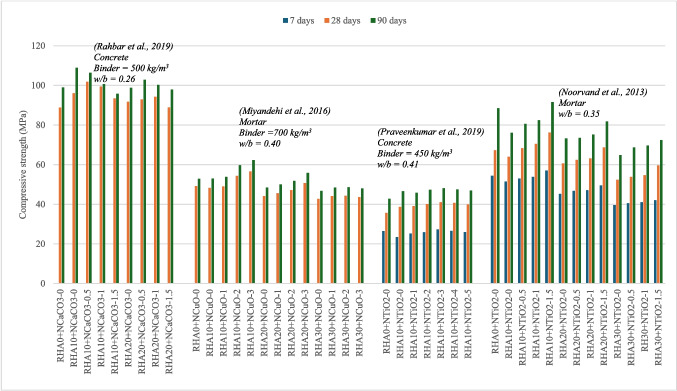The width and height of the screenshot is (677, 391).
Task: Click the y-axis tick label 40
Action: pyautogui.click(x=40, y=204)
